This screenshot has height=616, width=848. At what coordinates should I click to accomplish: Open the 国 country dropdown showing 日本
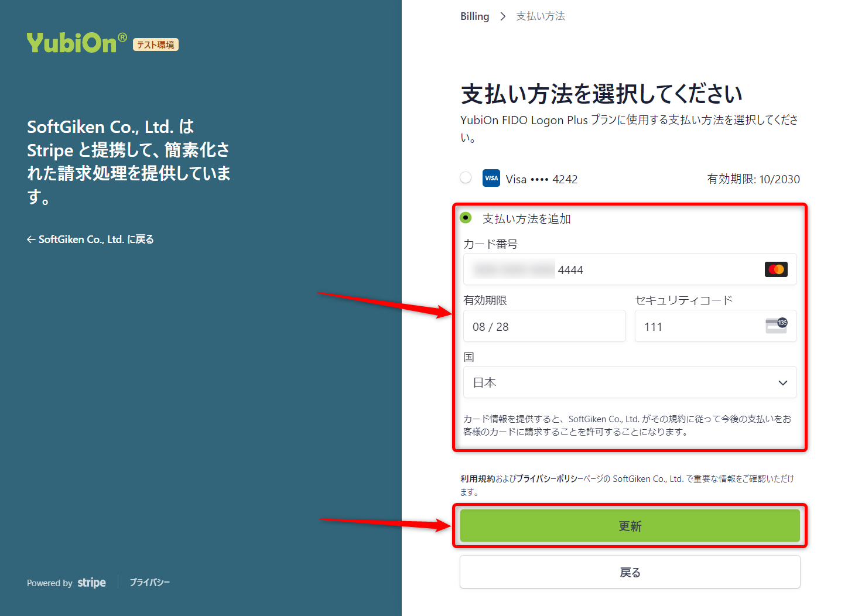coord(630,382)
